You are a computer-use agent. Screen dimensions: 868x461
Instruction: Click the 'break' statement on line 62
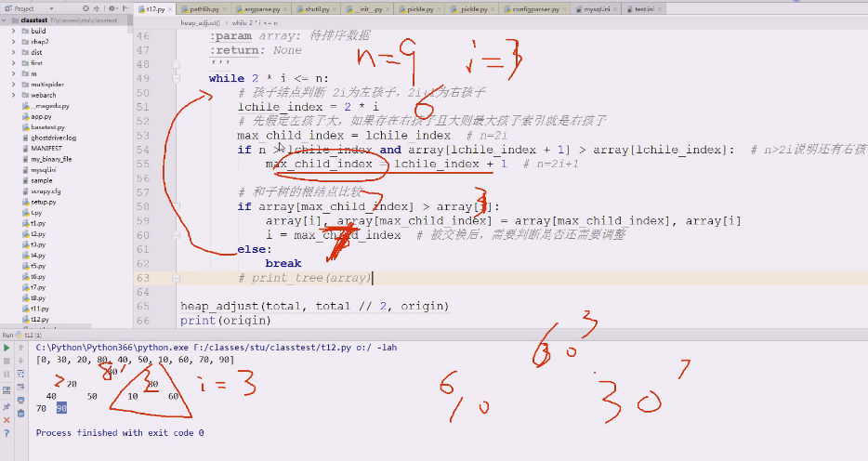tap(283, 263)
